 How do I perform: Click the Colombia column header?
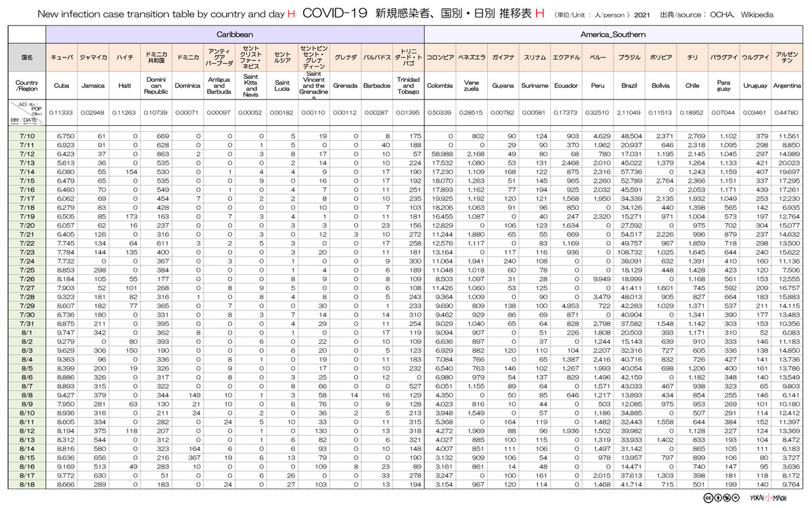coord(441,87)
